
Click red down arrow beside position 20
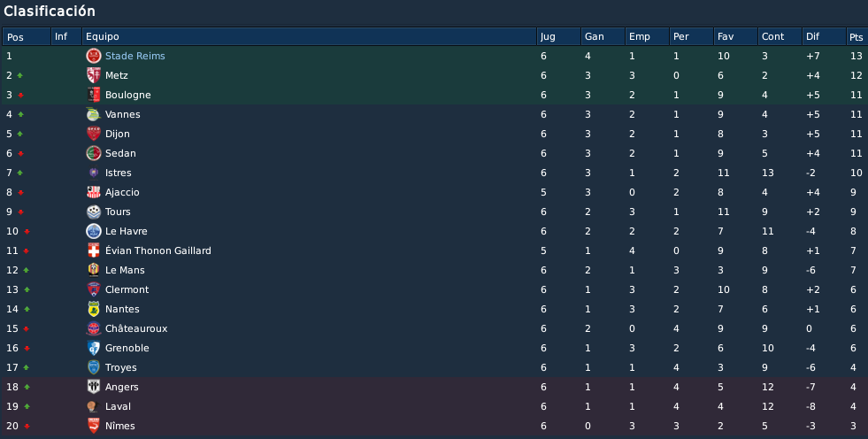(x=27, y=427)
